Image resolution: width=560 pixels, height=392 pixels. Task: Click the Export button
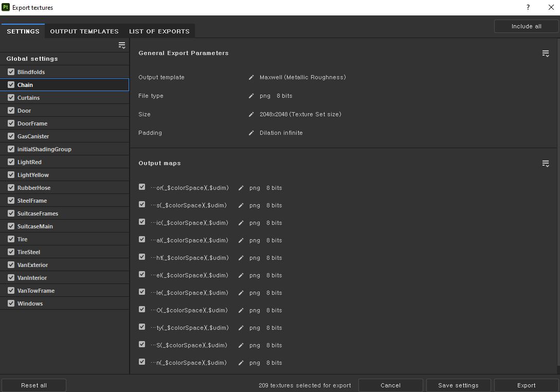pyautogui.click(x=526, y=385)
